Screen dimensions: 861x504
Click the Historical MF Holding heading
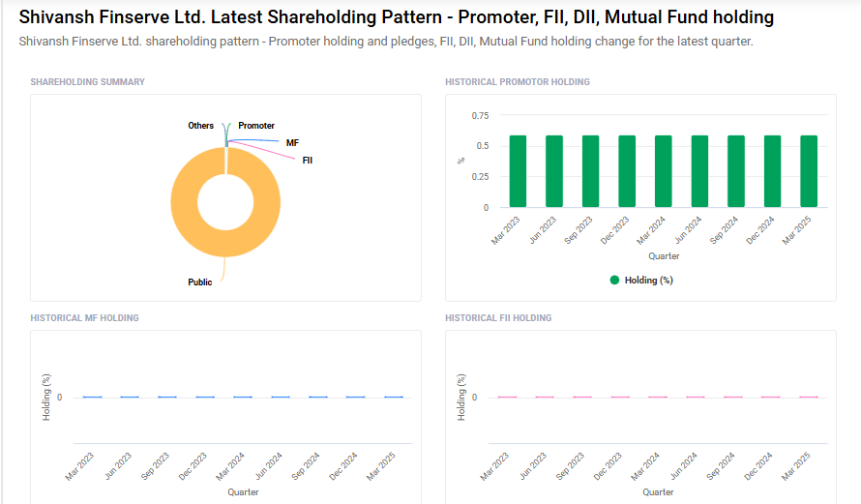coord(84,318)
